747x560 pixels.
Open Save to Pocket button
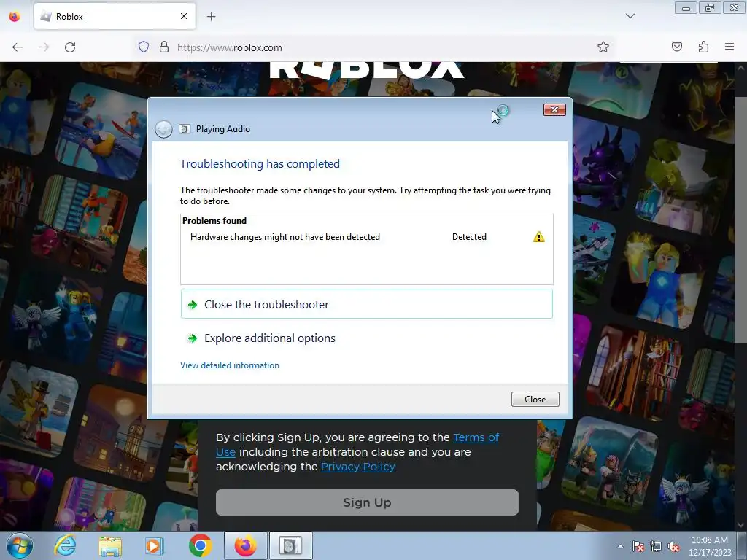pyautogui.click(x=676, y=47)
